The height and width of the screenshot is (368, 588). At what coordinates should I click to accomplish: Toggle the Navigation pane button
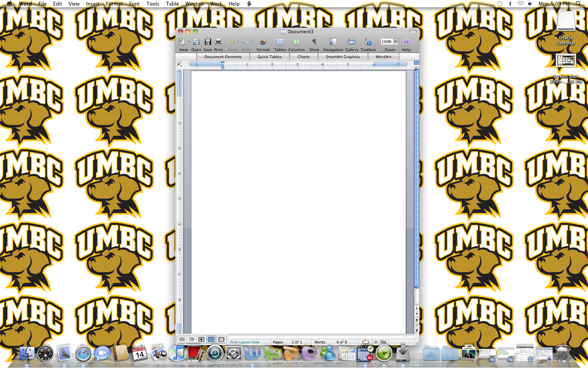pos(333,42)
